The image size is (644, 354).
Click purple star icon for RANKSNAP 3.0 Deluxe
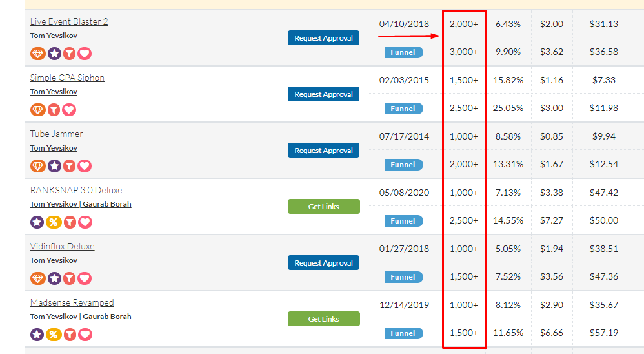click(x=37, y=222)
